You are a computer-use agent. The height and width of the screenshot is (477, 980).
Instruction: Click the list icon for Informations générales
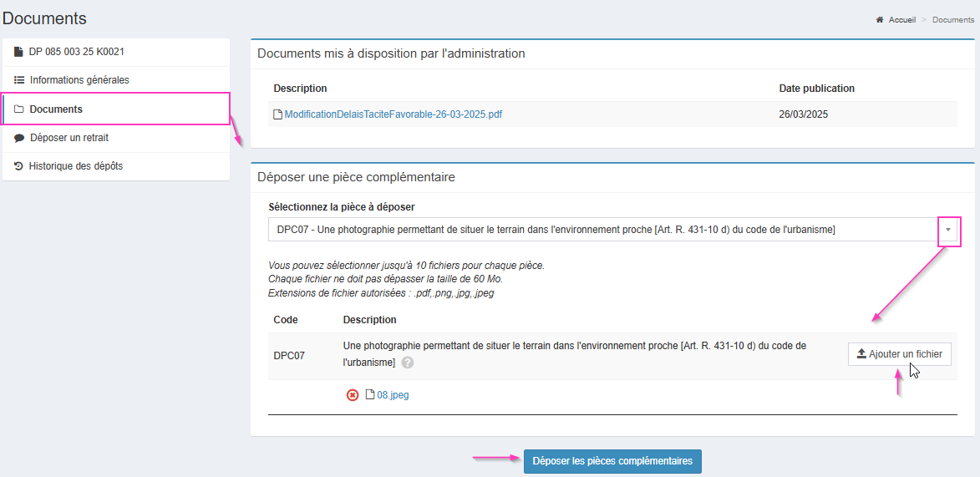(19, 80)
